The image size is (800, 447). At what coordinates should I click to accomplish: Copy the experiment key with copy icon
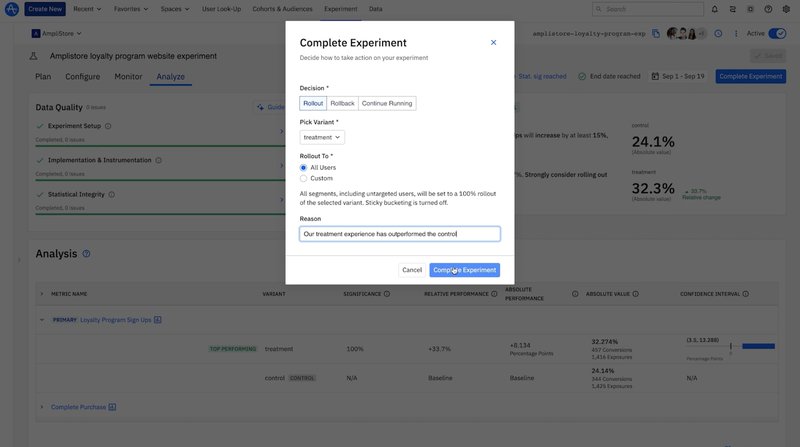pos(655,33)
